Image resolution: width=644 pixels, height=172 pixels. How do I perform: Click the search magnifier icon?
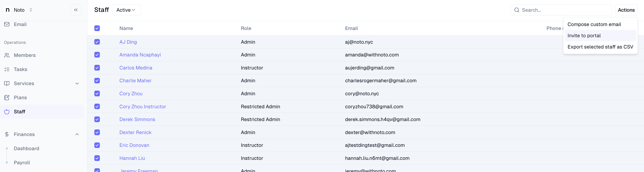tap(516, 10)
